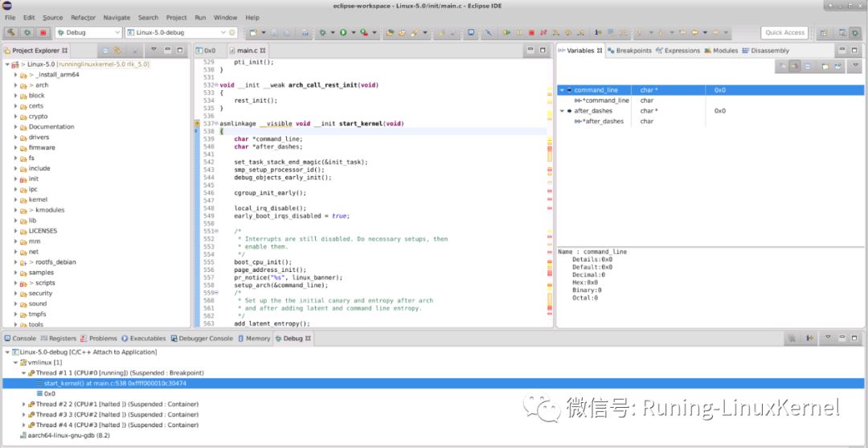Image resolution: width=868 pixels, height=448 pixels.
Task: Collapse All in Variables view
Action: click(808, 66)
